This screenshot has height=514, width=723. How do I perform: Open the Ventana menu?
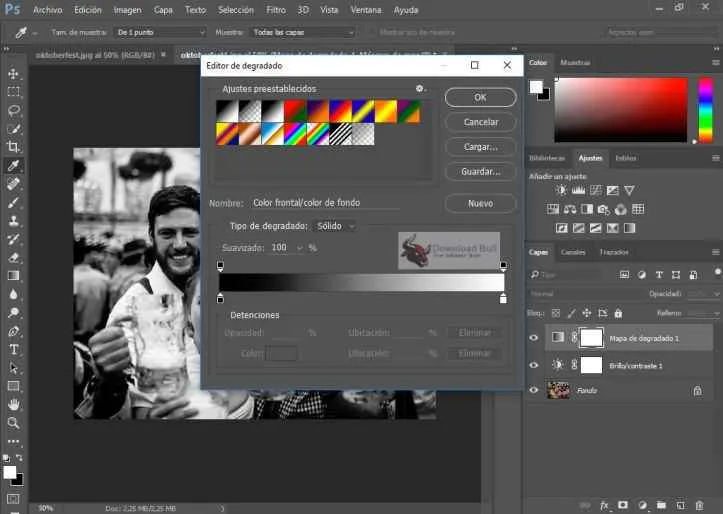(x=366, y=10)
